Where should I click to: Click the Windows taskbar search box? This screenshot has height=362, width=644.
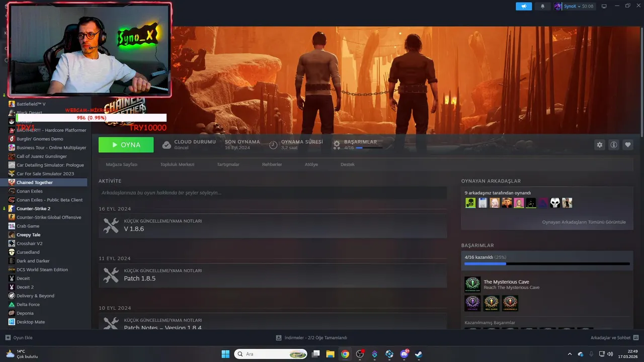(271, 354)
